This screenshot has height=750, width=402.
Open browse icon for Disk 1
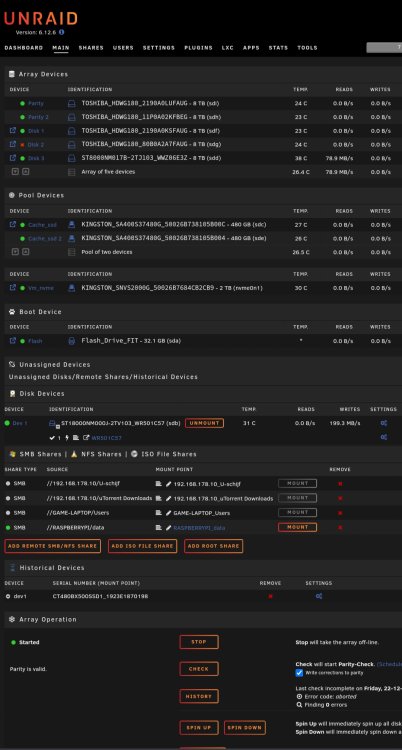click(13, 130)
